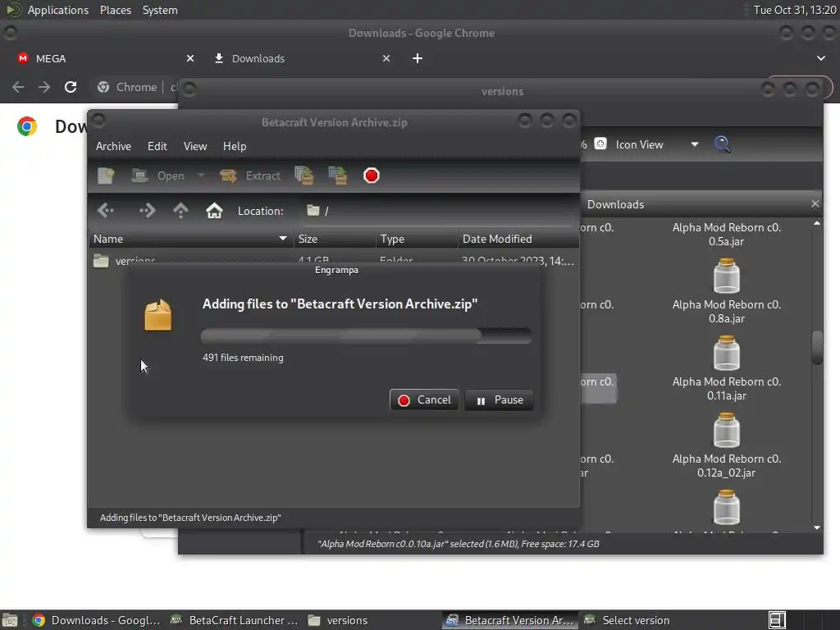The width and height of the screenshot is (840, 630).
Task: Click the Chrome site info chip
Action: click(x=127, y=87)
